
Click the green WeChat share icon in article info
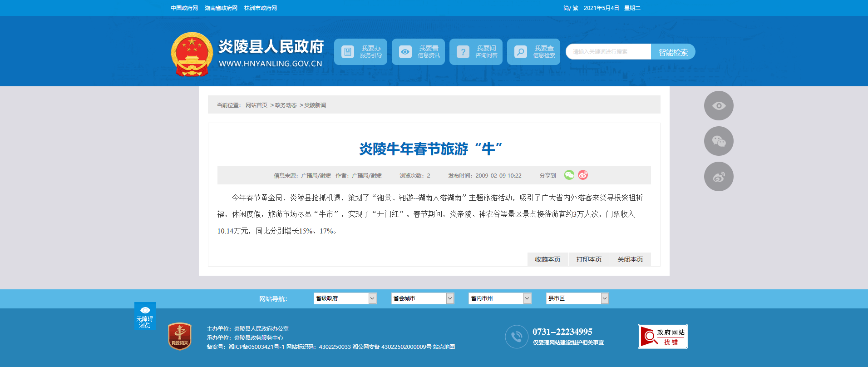tap(569, 175)
